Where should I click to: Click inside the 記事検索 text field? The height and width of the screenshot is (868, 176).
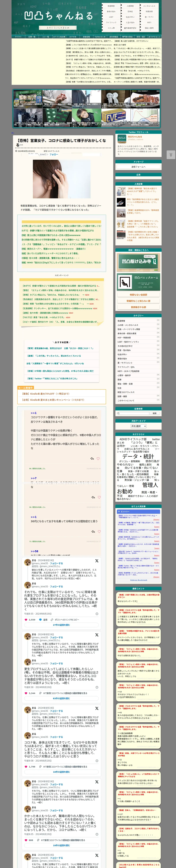coord(133,413)
